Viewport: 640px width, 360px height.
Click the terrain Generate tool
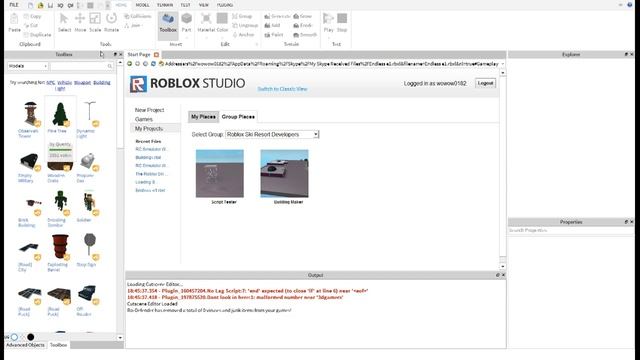(x=277, y=16)
